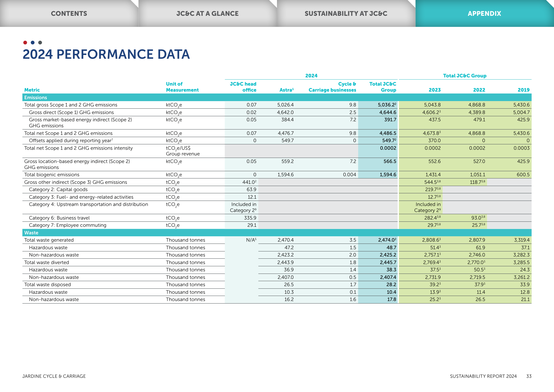
Task: Click Category 2: Capital goods label
Action: coord(58,190)
